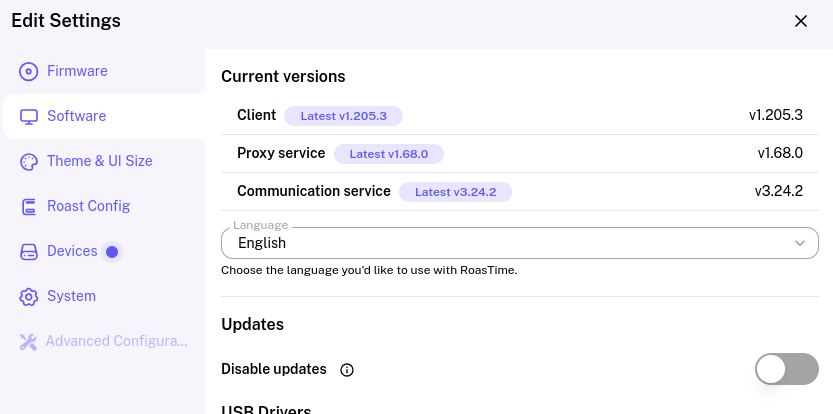Click the Proxy service Latest v1.68.0 badge
Viewport: 833px width, 414px height.
(x=389, y=154)
